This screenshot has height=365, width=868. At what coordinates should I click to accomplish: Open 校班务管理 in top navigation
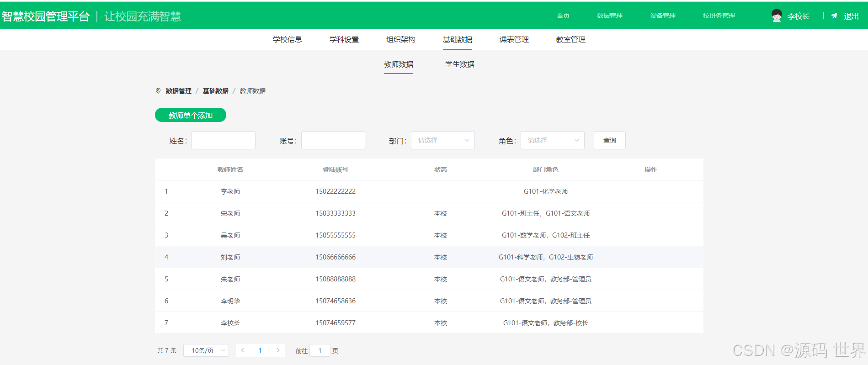[x=719, y=16]
